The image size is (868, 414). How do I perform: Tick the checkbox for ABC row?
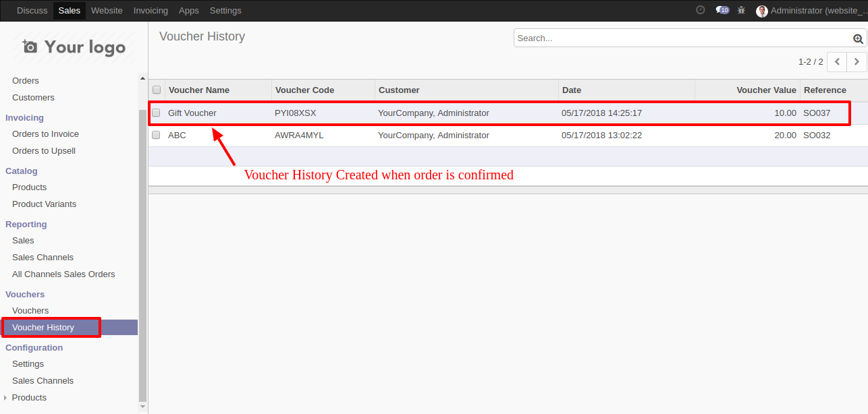point(156,135)
